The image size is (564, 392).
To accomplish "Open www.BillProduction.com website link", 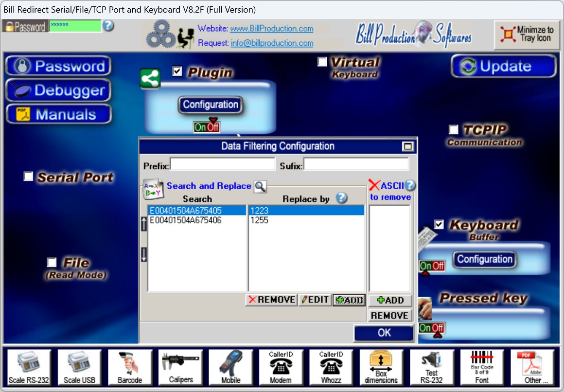I will click(272, 28).
